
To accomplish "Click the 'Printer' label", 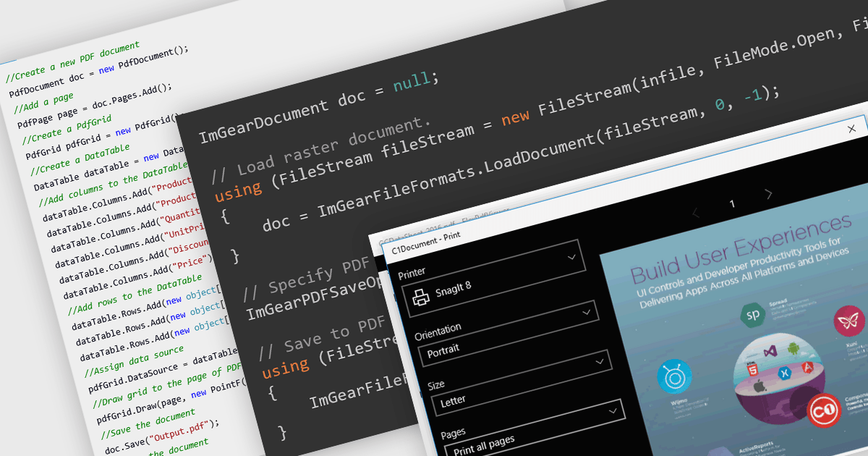I will tap(412, 272).
